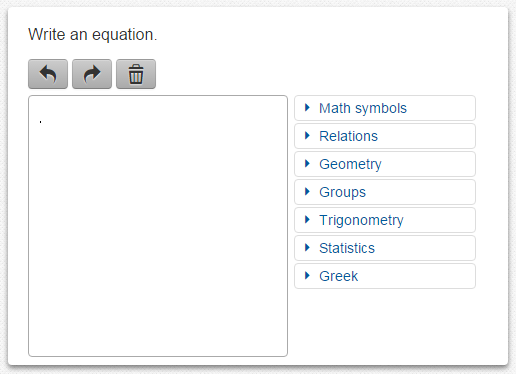Screen dimensions: 516x374
Task: Click the triangle beside Groups
Action: coord(307,192)
